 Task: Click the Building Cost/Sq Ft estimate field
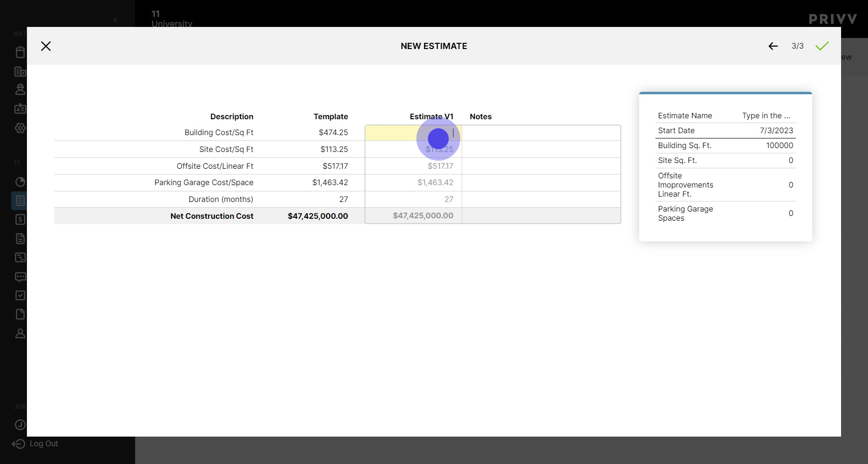coord(413,133)
